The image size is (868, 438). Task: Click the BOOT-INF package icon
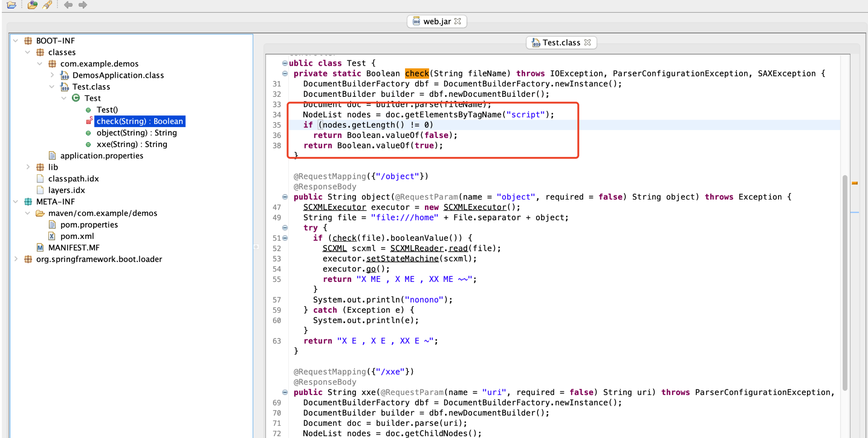[x=28, y=41]
